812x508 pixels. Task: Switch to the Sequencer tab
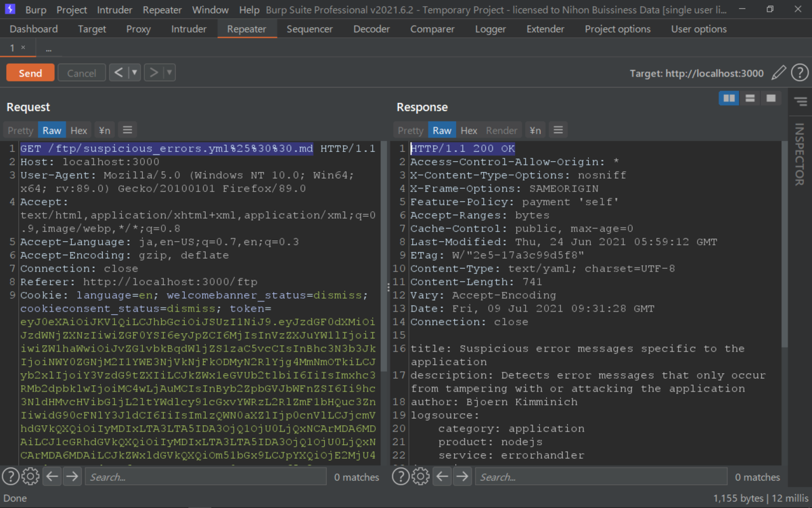click(x=310, y=28)
